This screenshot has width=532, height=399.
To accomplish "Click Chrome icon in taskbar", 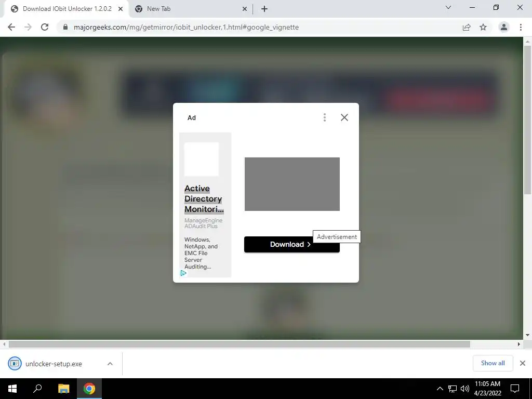I will [x=89, y=389].
